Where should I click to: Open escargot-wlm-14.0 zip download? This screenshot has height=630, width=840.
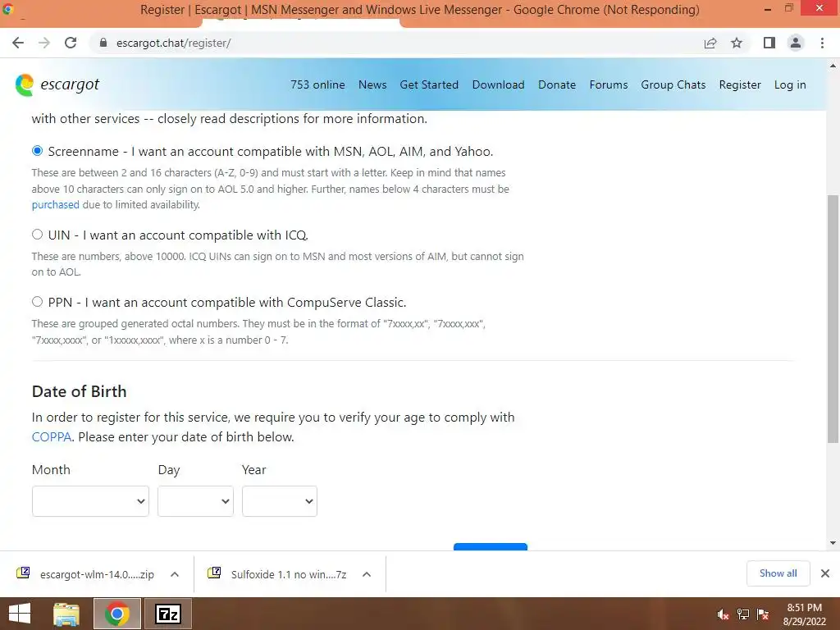coord(97,574)
